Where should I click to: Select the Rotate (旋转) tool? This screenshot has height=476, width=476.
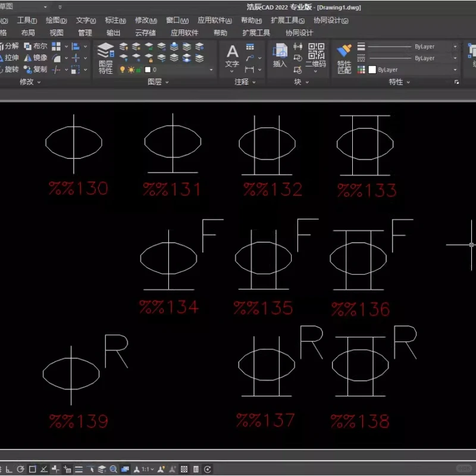[x=9, y=70]
